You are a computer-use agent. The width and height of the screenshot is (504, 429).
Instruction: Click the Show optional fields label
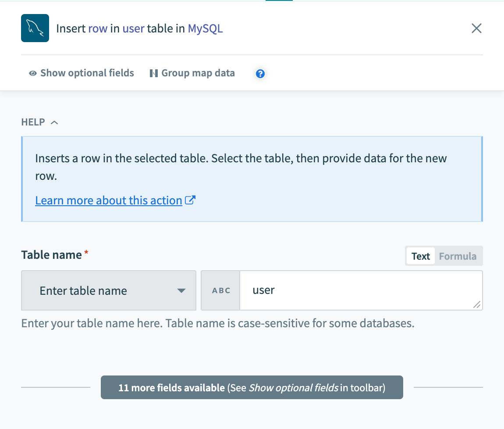click(x=87, y=73)
